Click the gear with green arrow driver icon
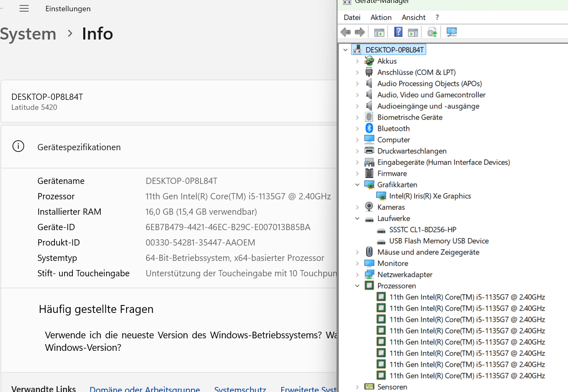The width and height of the screenshot is (568, 392). pyautogui.click(x=432, y=32)
